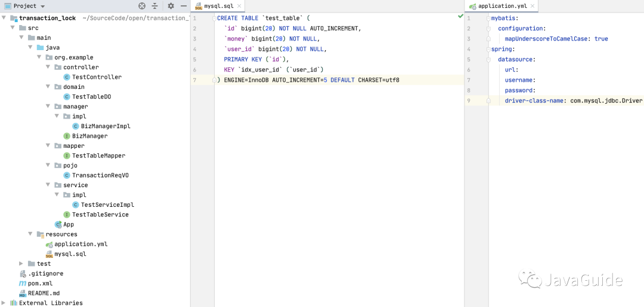The width and height of the screenshot is (644, 307).
Task: Click fold toggle beside datasource: line
Action: coord(489,60)
